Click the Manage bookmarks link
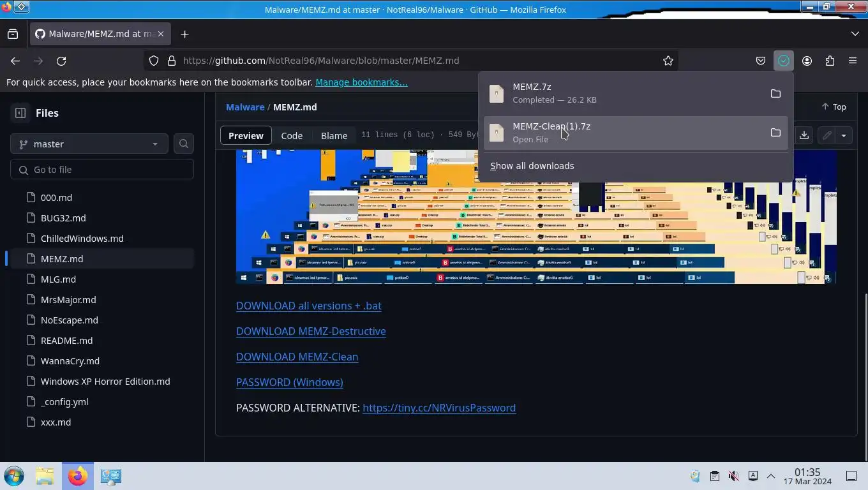 [x=361, y=82]
